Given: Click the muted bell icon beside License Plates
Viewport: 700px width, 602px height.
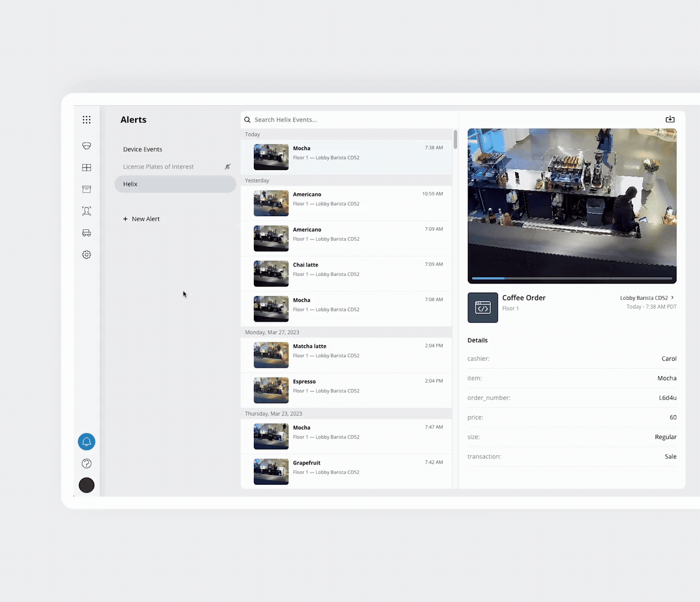Looking at the screenshot, I should click(227, 167).
